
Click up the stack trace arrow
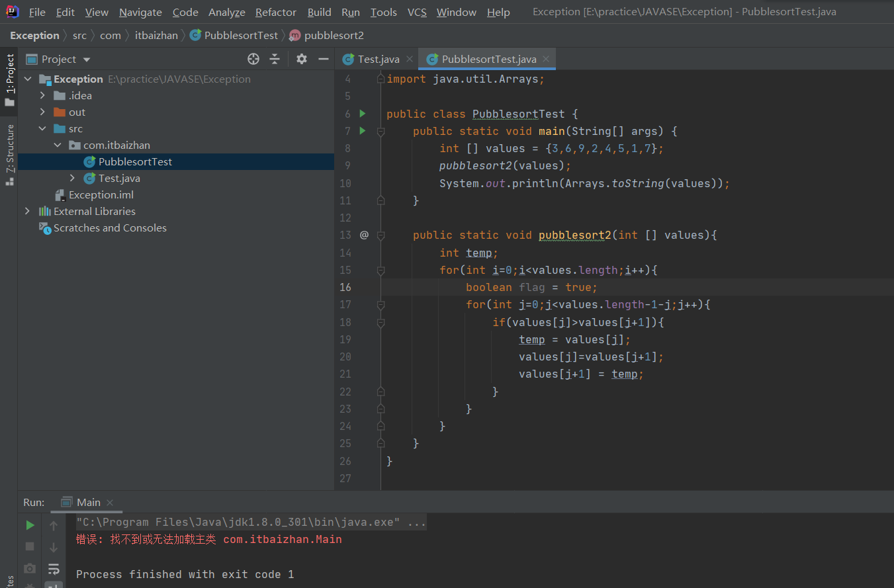54,526
